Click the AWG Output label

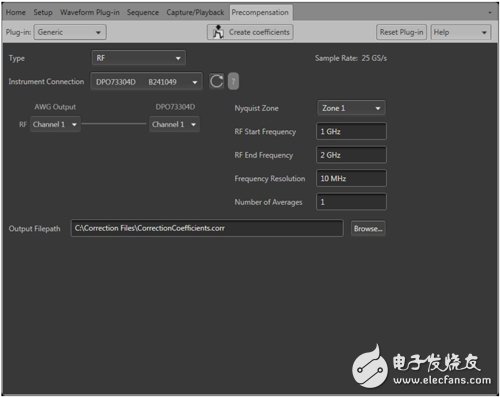pyautogui.click(x=55, y=107)
